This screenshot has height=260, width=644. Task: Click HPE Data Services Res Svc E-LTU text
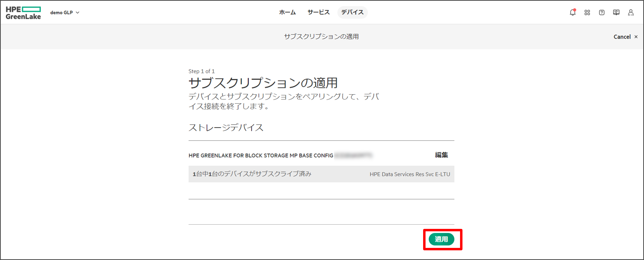410,174
